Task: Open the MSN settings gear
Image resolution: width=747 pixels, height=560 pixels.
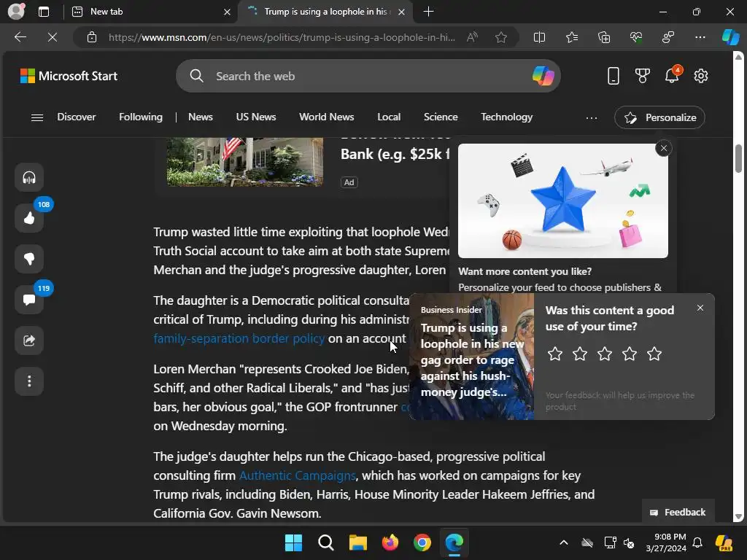Action: coord(701,76)
